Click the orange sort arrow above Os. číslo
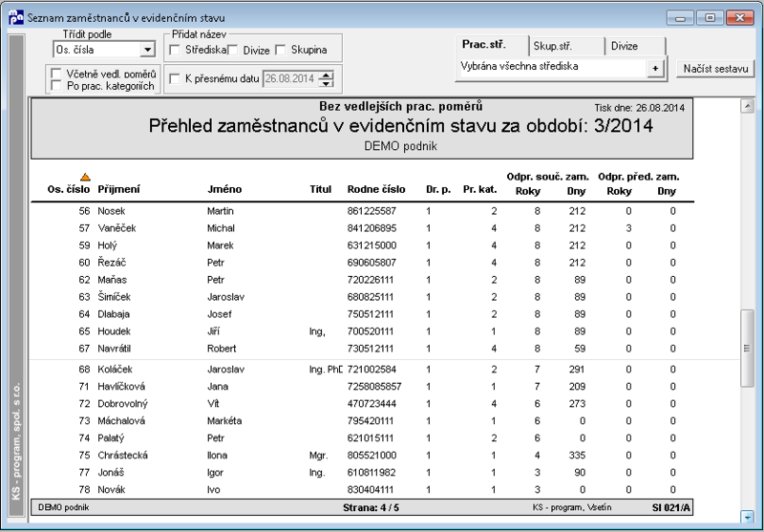The width and height of the screenshot is (764, 532). click(85, 177)
